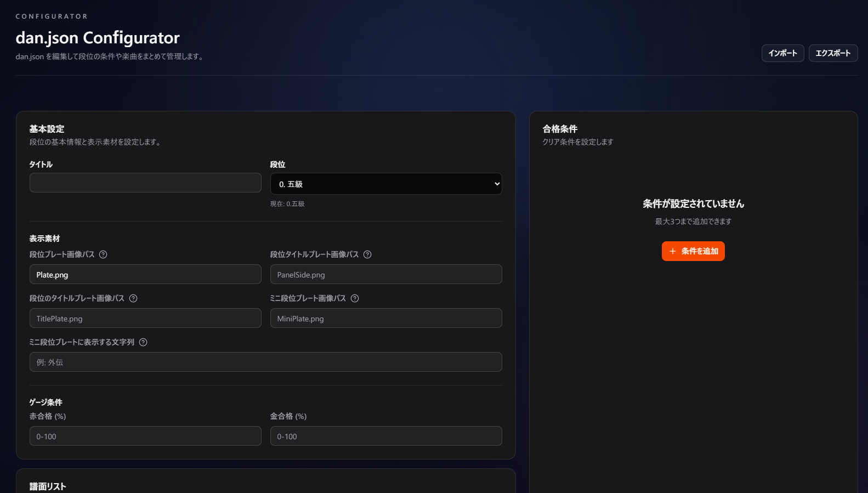This screenshot has height=493, width=868.
Task: Focus the タイトル input field
Action: click(145, 183)
